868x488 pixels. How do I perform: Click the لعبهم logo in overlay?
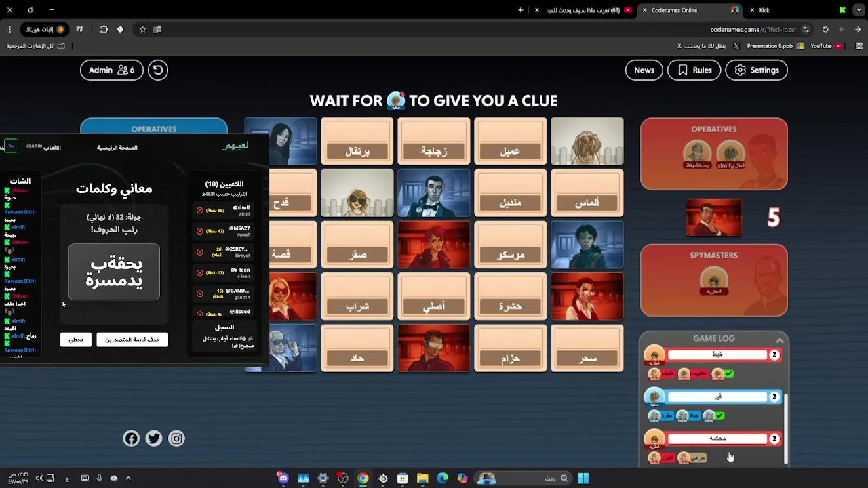pos(236,146)
